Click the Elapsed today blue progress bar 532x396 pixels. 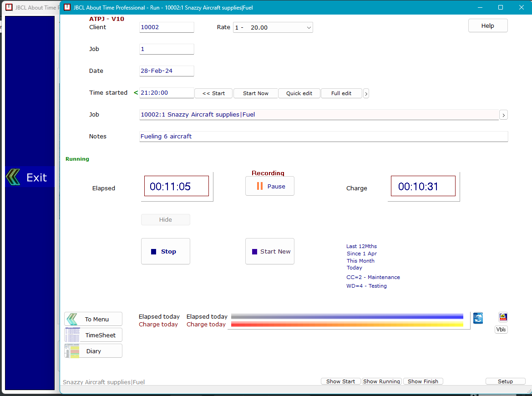347,316
